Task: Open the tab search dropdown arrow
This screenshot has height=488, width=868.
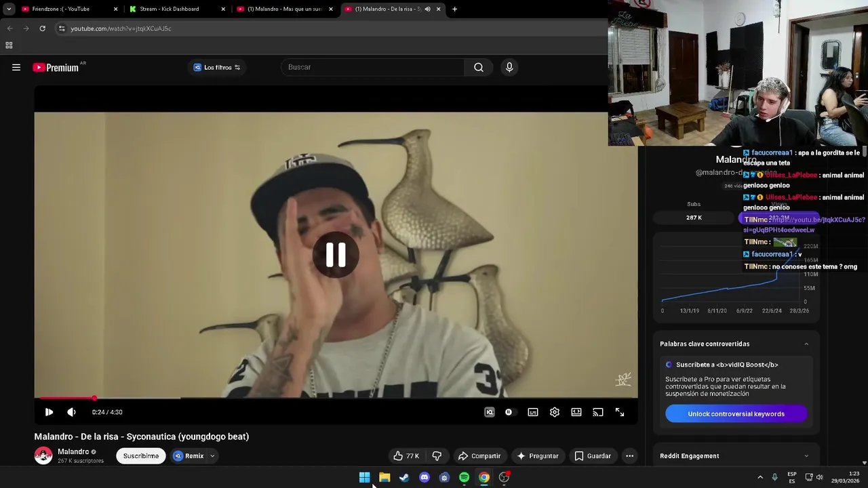Action: 8,9
